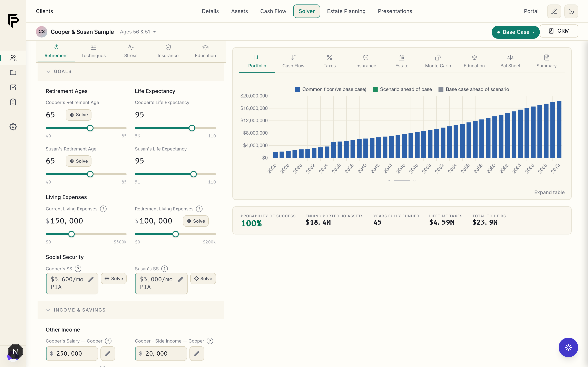Click the Expand table link

[549, 192]
